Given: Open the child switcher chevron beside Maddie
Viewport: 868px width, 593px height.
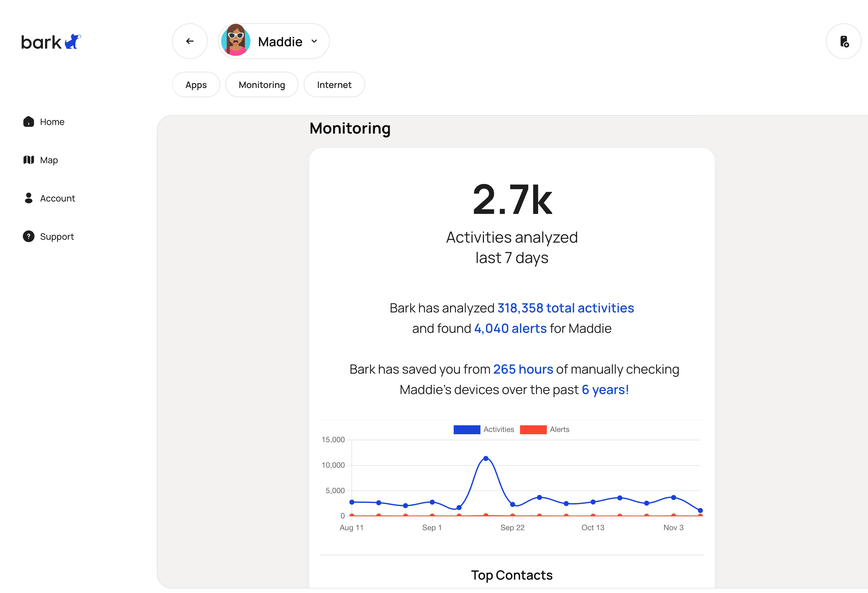Looking at the screenshot, I should pos(314,41).
